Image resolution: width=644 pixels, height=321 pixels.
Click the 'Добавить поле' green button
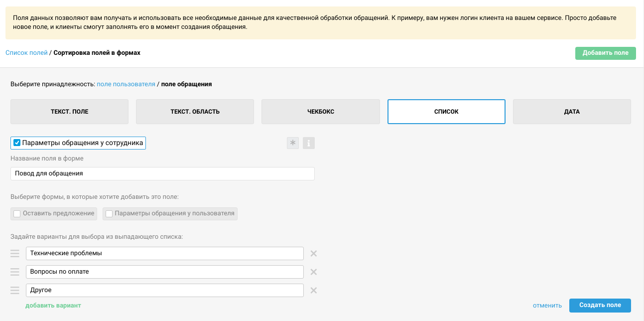[606, 53]
